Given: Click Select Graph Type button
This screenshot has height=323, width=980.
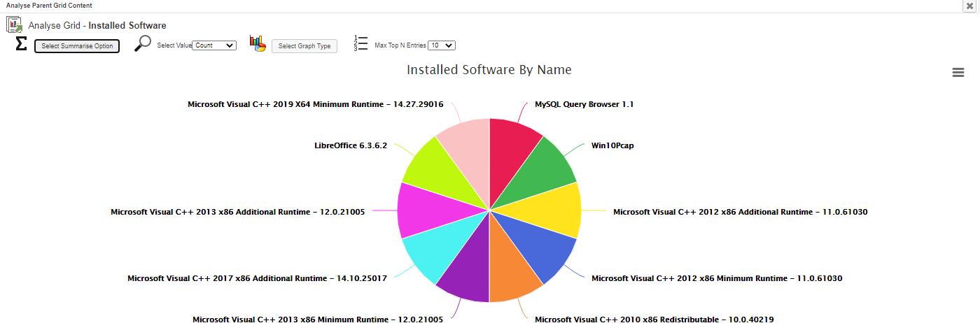Looking at the screenshot, I should point(304,46).
